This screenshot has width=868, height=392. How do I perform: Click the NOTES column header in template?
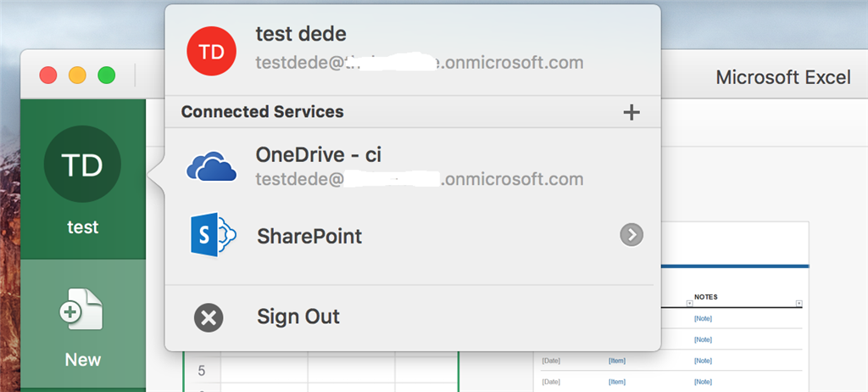coord(706,297)
